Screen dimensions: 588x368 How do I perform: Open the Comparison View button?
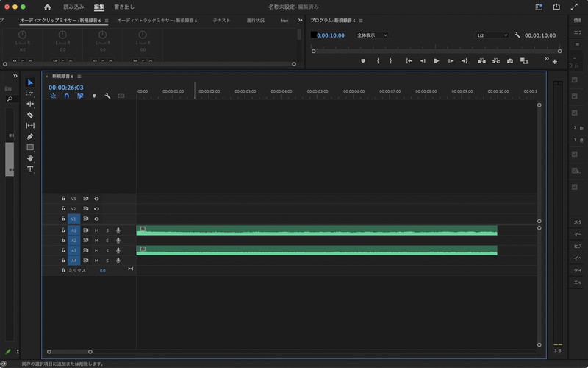pos(523,61)
